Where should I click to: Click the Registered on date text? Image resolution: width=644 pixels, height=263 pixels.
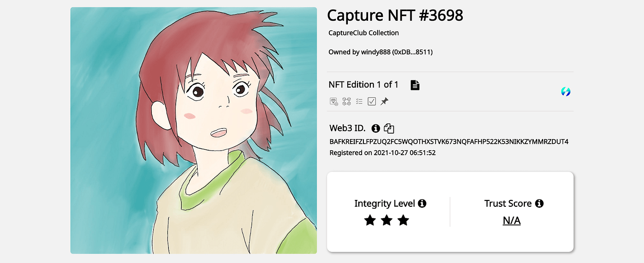(x=382, y=152)
